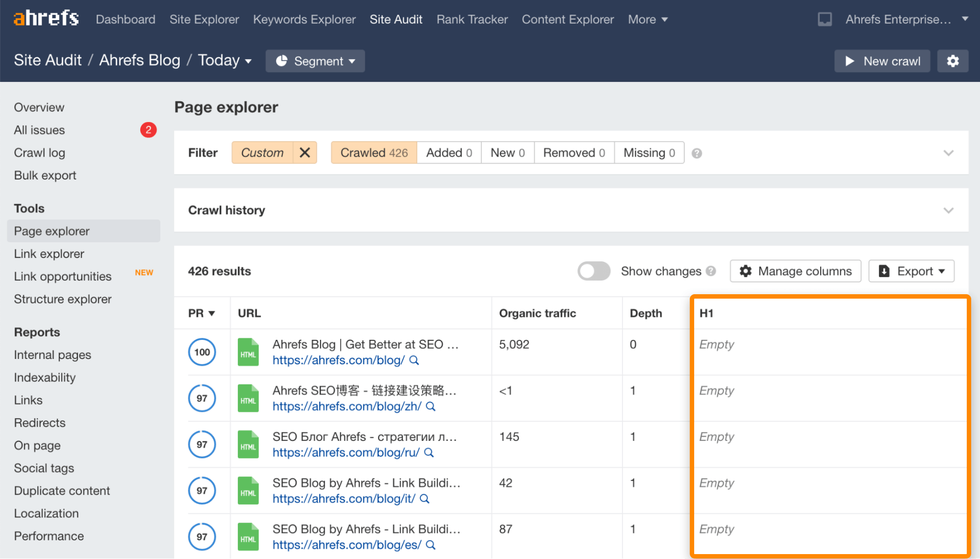Click the HTML file icon in first row

[248, 352]
